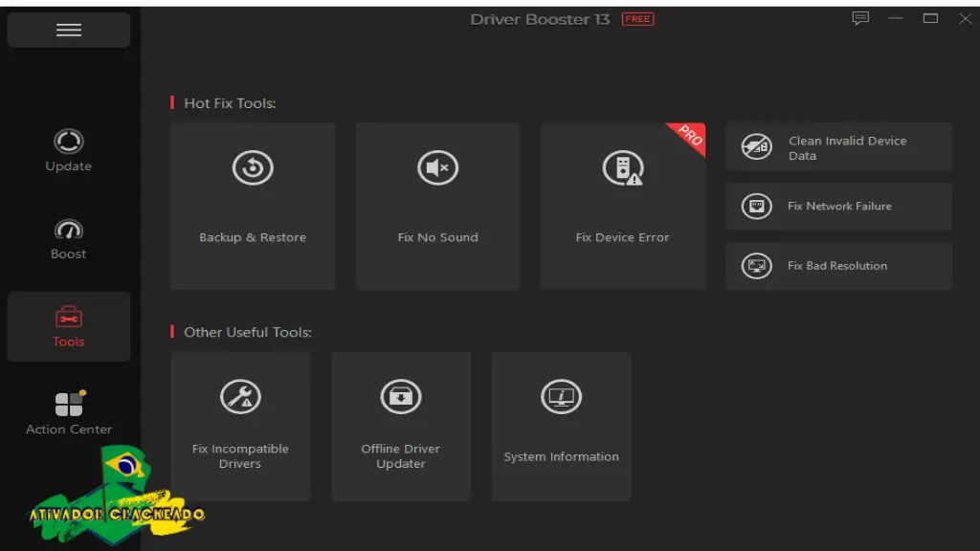980x551 pixels.
Task: Click the PRO ribbon badge
Action: click(x=690, y=136)
